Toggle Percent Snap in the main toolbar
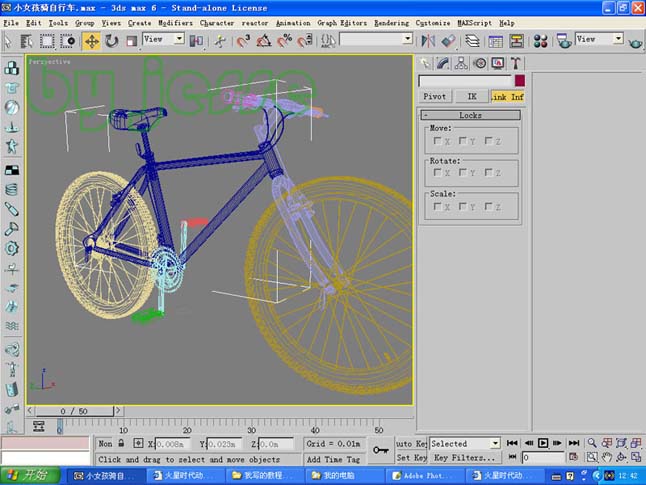This screenshot has width=646, height=485. pyautogui.click(x=284, y=41)
